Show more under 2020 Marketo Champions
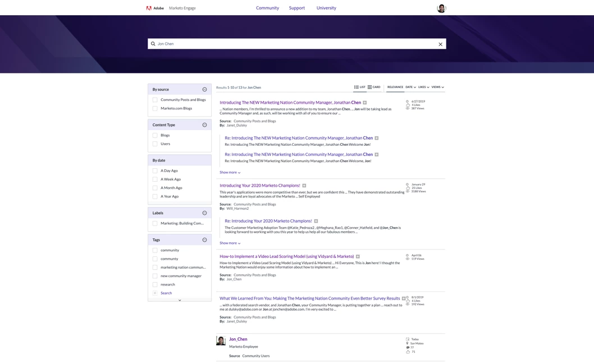Image resolution: width=594 pixels, height=364 pixels. click(230, 243)
